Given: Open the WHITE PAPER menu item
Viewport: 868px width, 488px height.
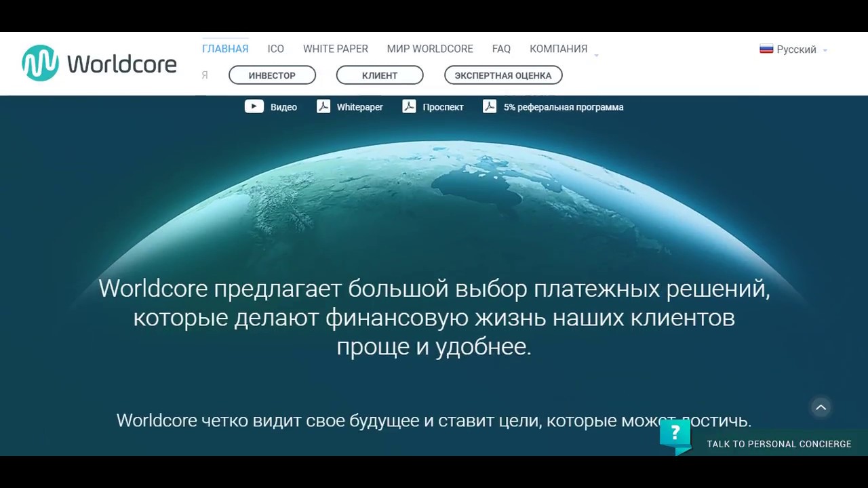Looking at the screenshot, I should [336, 49].
